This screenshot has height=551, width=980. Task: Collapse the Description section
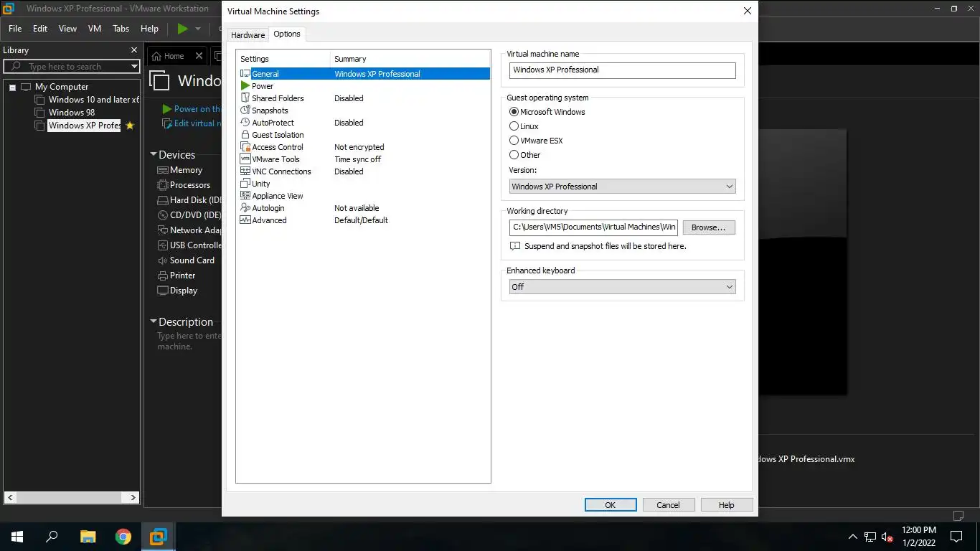(154, 321)
